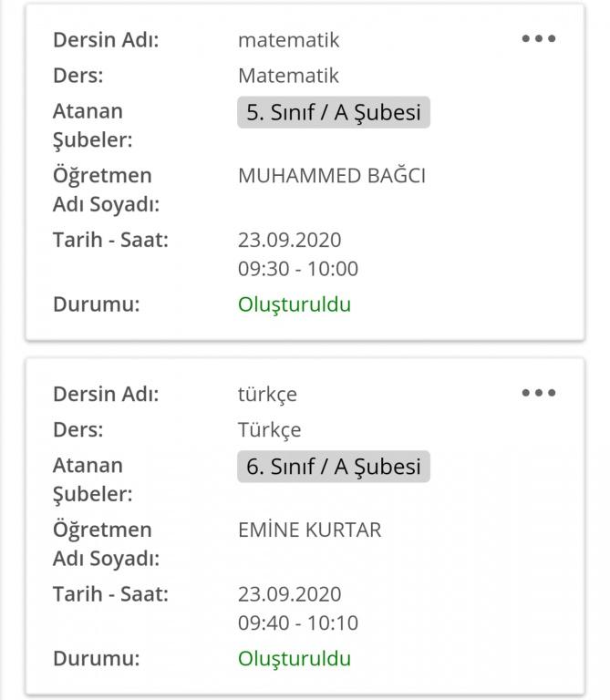
Task: Click the 6. Sınıf / A Şubesi tag
Action: 333,467
